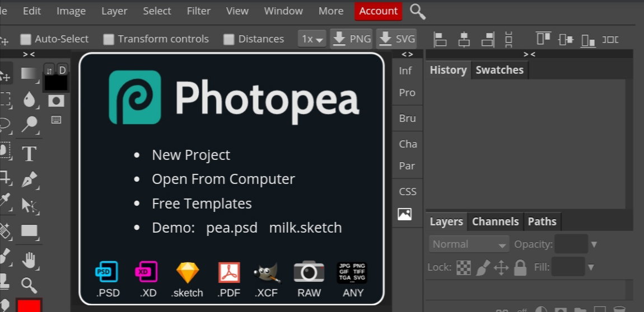Image resolution: width=644 pixels, height=312 pixels.
Task: Collapse the right panels with >< handle
Action: 529,54
